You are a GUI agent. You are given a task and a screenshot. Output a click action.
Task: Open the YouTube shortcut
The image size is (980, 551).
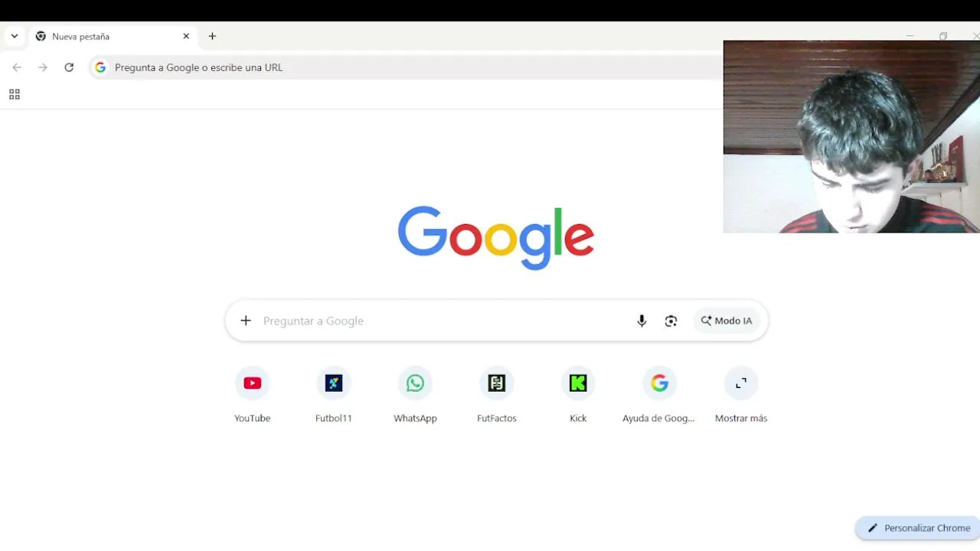(253, 396)
